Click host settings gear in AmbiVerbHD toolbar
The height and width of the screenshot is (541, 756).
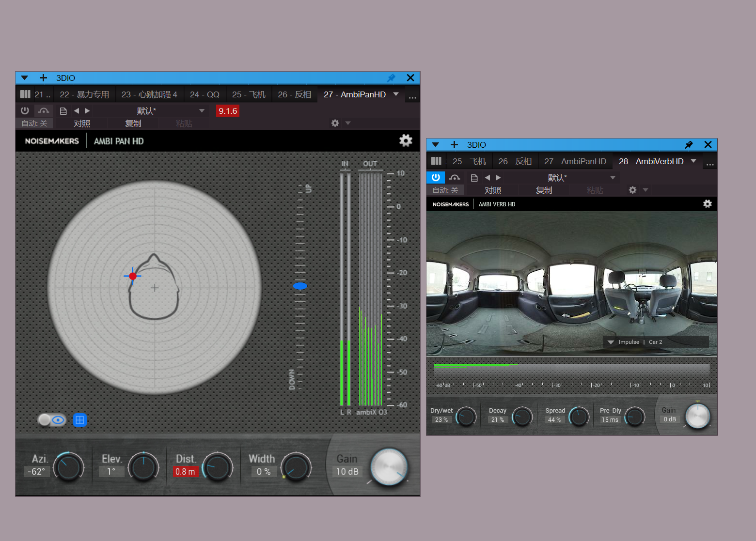click(632, 190)
